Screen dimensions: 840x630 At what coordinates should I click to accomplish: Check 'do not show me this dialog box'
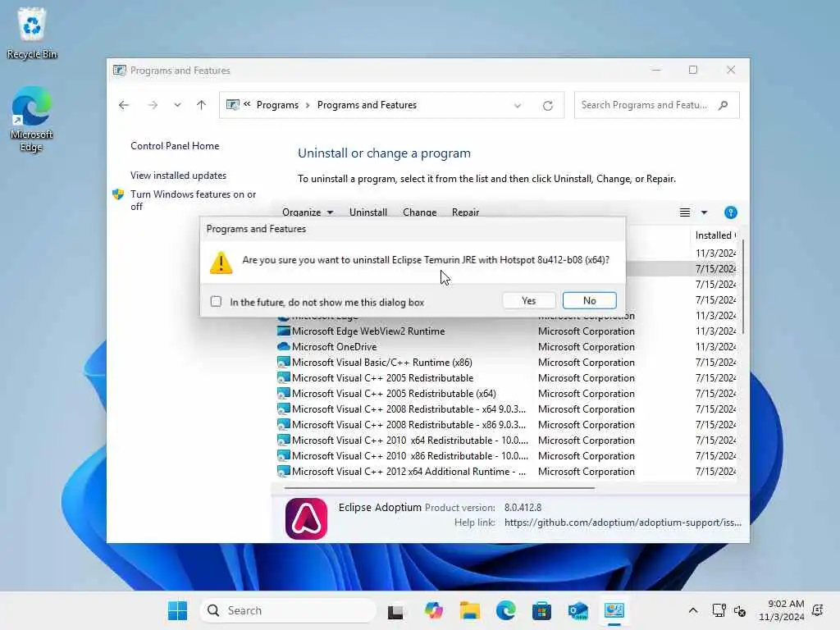[216, 302]
